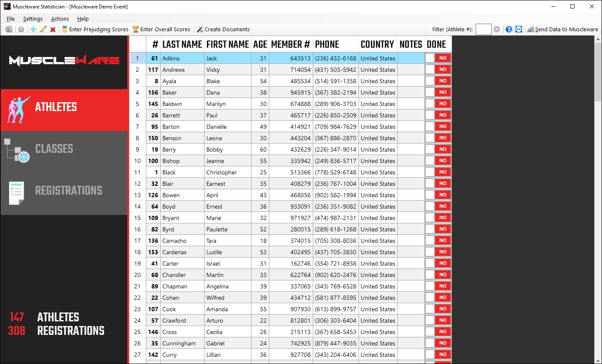Image resolution: width=602 pixels, height=364 pixels.
Task: Clear the athlete number filter
Action: point(497,30)
